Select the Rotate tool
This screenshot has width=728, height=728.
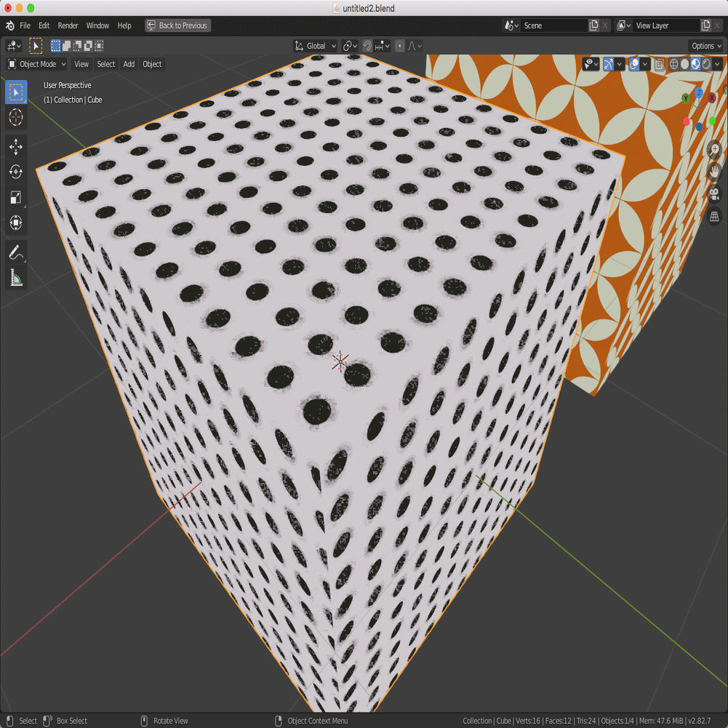pyautogui.click(x=16, y=172)
